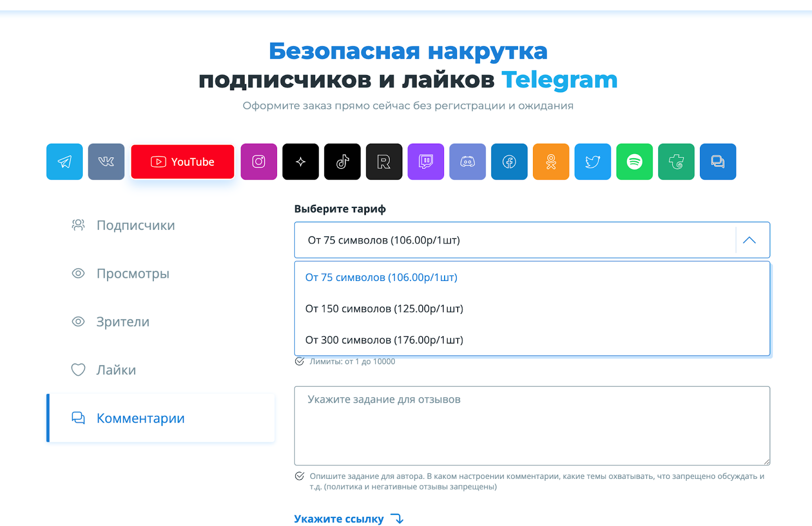Screen dimensions: 812x526
Task: Choose the VK social network icon
Action: (106, 162)
